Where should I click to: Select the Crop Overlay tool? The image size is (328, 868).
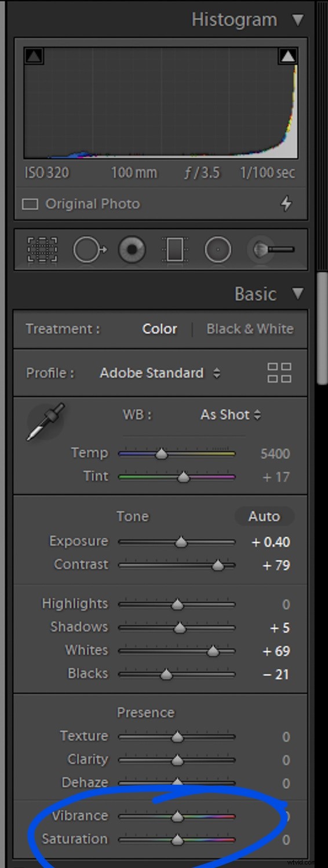click(42, 250)
